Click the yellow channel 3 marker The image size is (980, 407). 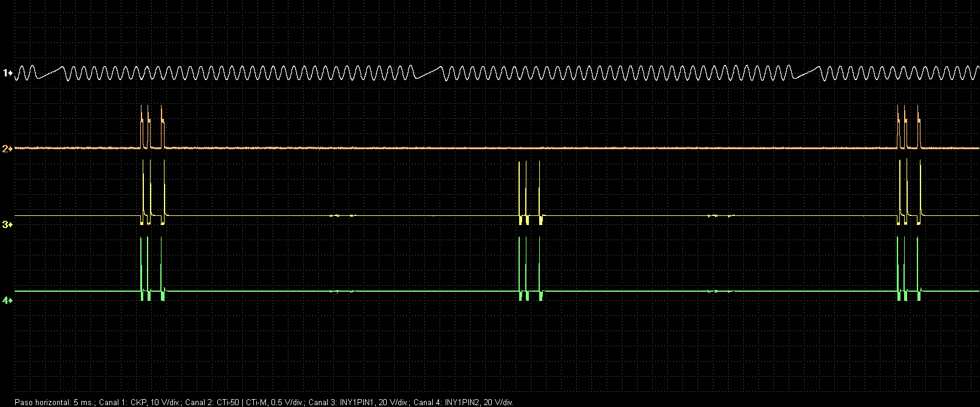coord(7,224)
